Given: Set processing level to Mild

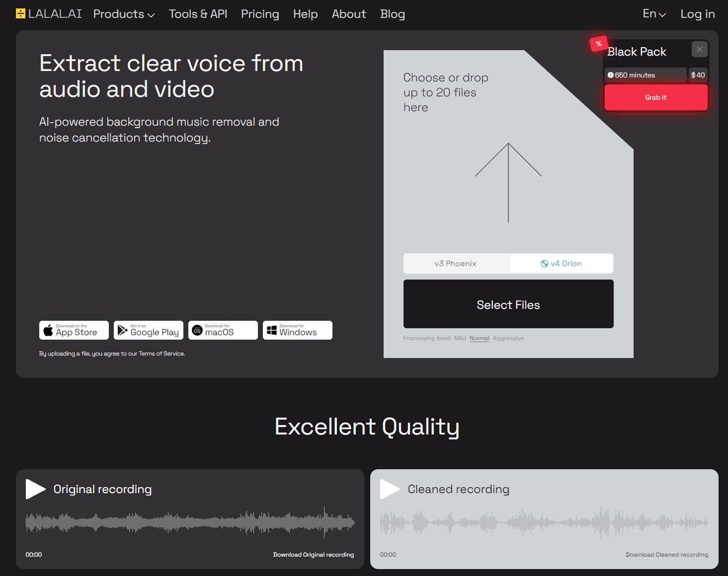Looking at the screenshot, I should point(460,338).
